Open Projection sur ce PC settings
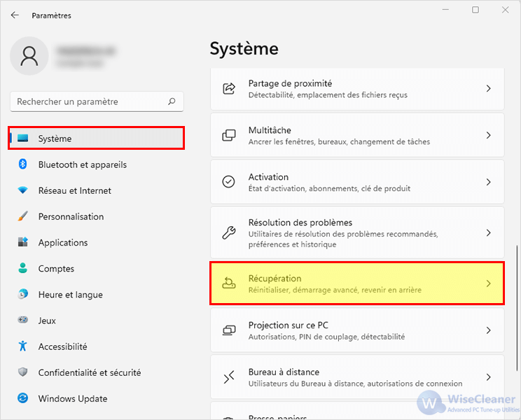521x420 pixels. point(357,330)
